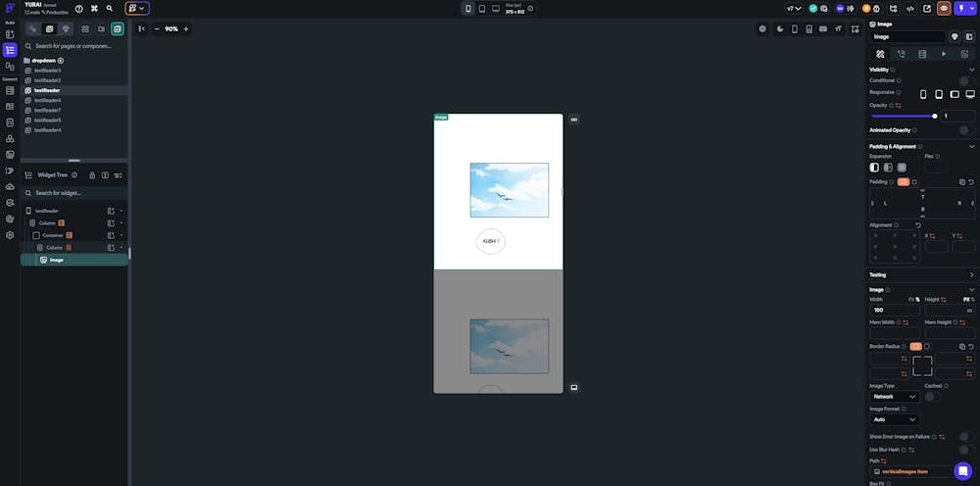Open the media assets icon in sidebar
Viewport: 980px width, 486px height.
10,154
